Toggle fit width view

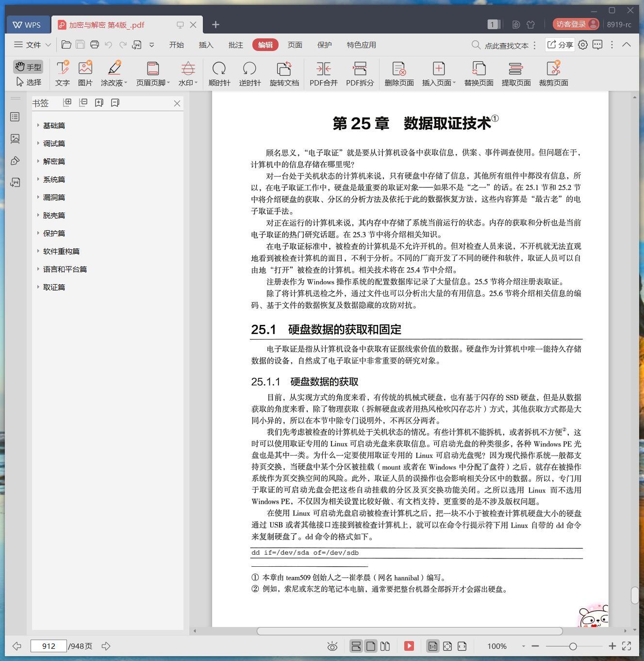coord(462,646)
